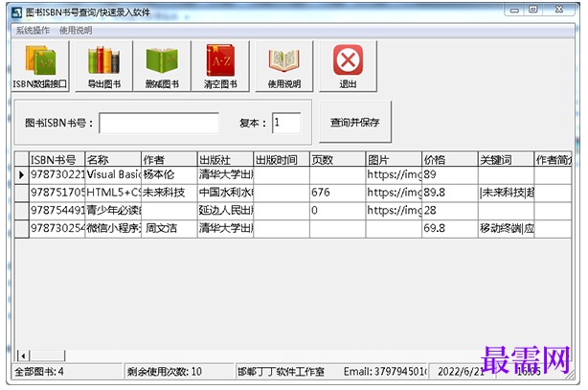Click the left arrow of horizontal scrollbar
588x390 pixels.
(x=24, y=356)
